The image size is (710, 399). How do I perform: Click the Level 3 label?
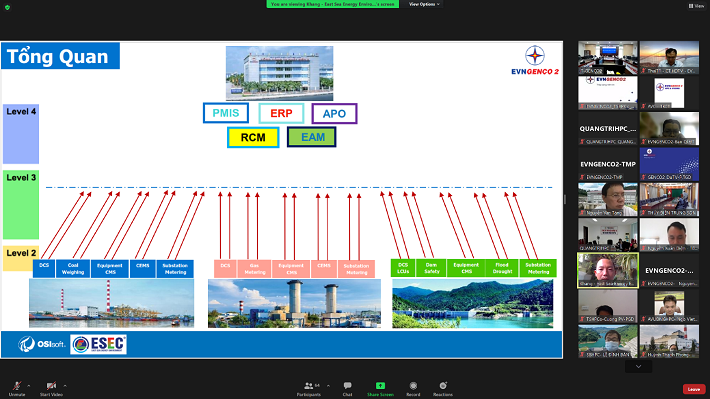coord(21,204)
